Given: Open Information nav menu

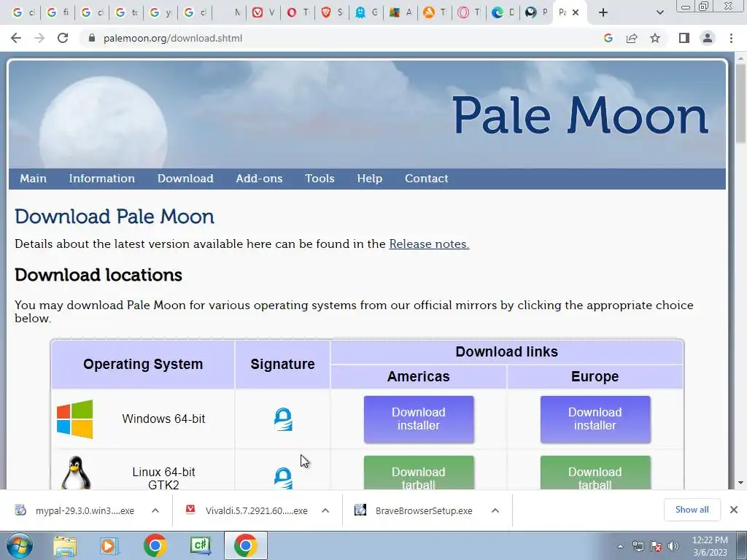Looking at the screenshot, I should click(x=102, y=179).
